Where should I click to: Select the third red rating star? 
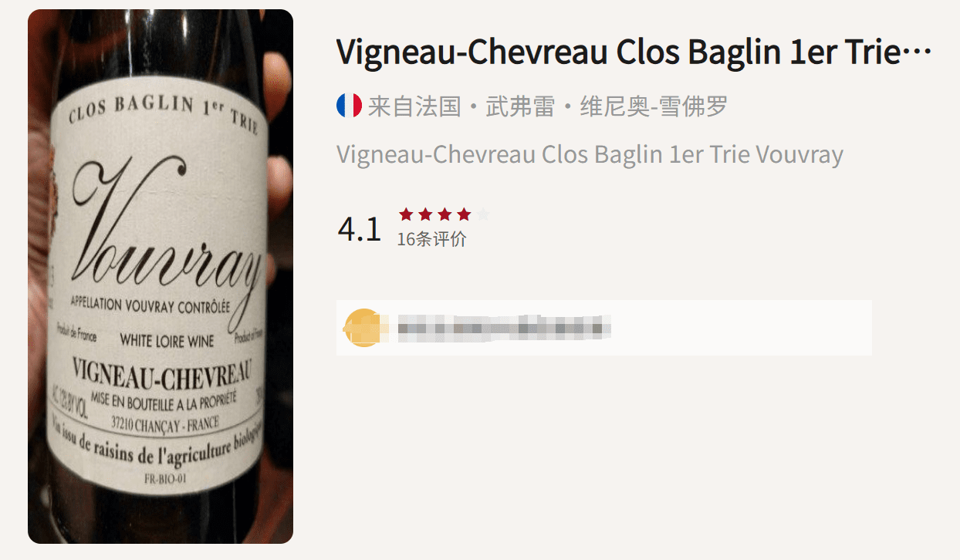445,214
